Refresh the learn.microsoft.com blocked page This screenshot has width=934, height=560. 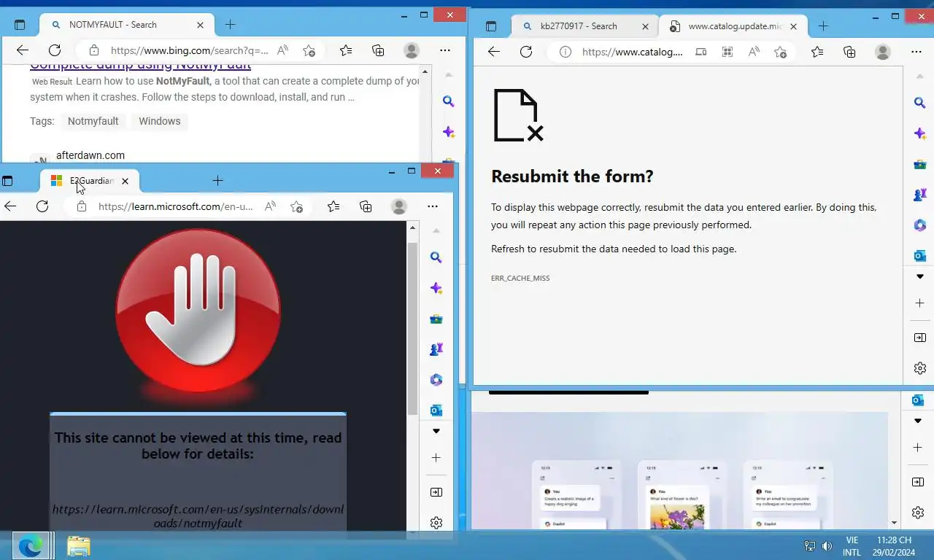point(42,206)
